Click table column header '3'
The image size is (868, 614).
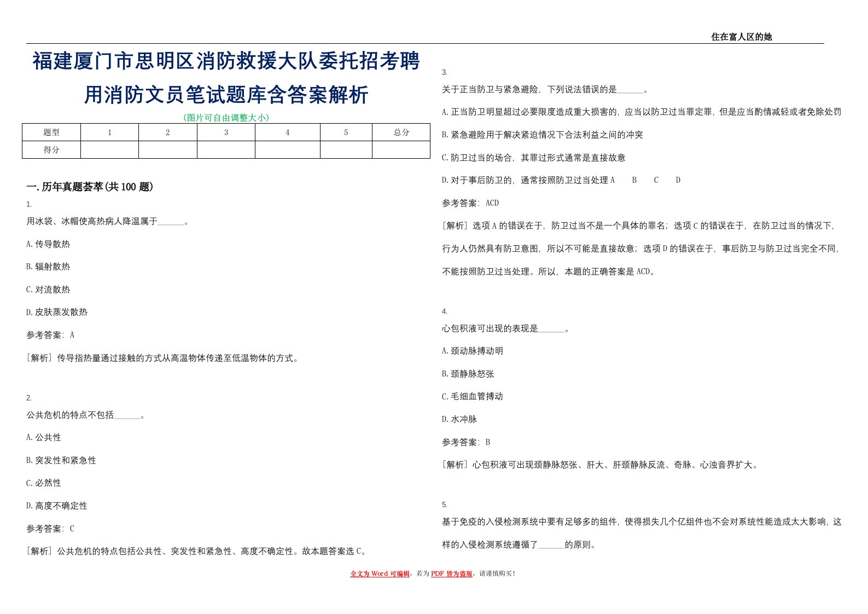tap(226, 132)
